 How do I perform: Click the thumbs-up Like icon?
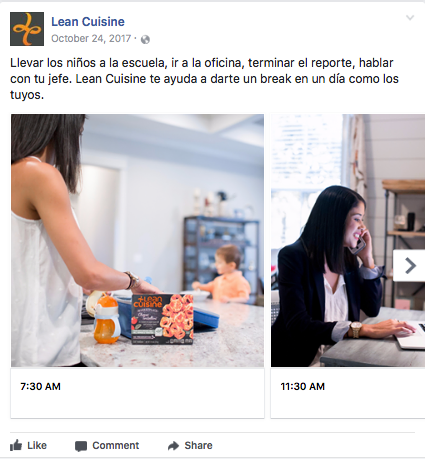(x=16, y=445)
